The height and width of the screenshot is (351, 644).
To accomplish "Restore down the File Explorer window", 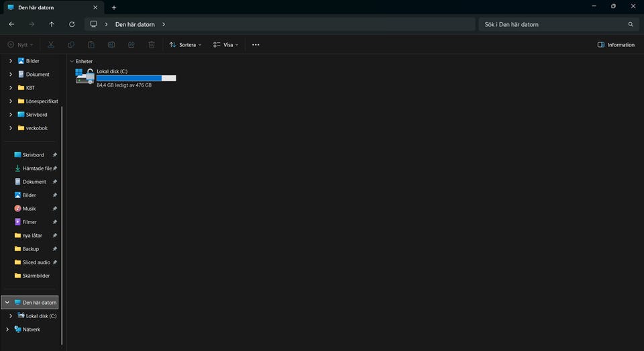I will (x=613, y=6).
